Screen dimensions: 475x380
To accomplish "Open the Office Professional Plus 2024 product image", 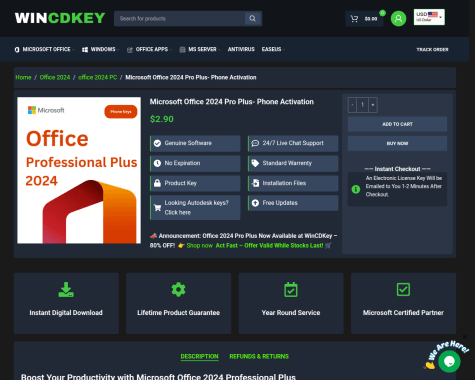I will [79, 170].
